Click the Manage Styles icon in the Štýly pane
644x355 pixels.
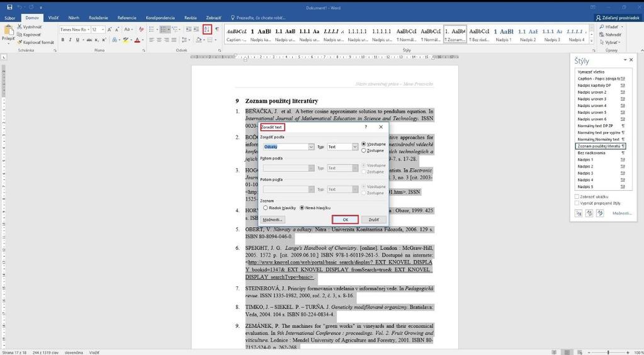click(x=600, y=213)
